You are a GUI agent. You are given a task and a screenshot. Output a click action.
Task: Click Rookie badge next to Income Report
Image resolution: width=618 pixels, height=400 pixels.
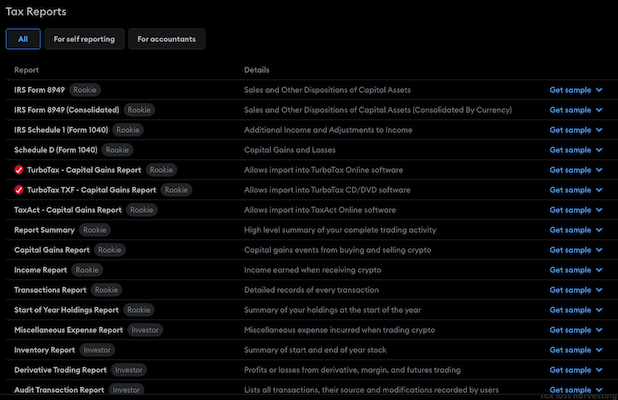point(87,270)
